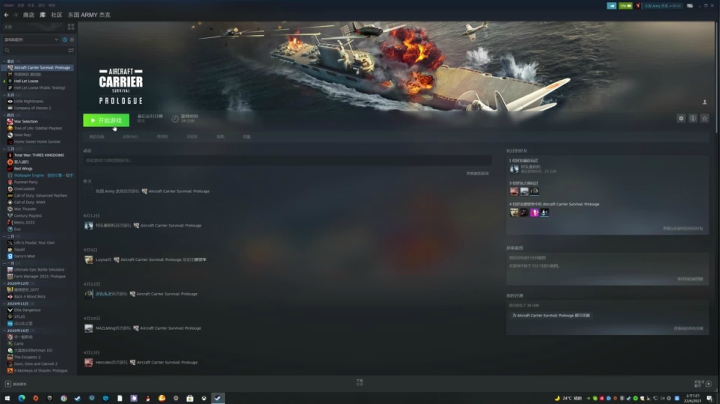This screenshot has height=404, width=720.
Task: Open the game info icon button
Action: [x=693, y=118]
